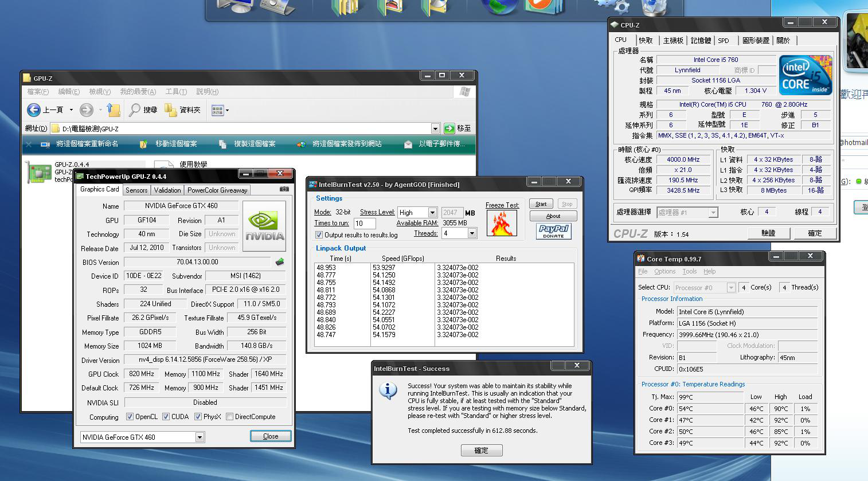This screenshot has height=481, width=868.
Task: Switch to the Sensors tab
Action: [x=136, y=190]
